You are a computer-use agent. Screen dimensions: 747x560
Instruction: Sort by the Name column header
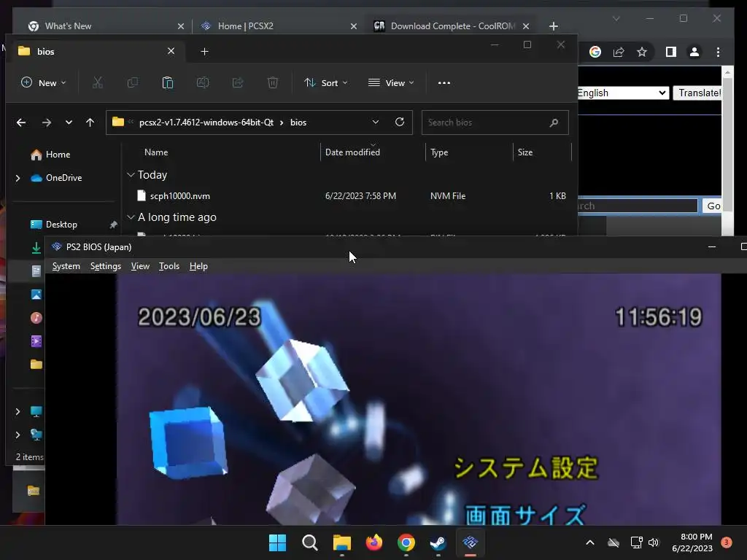[156, 152]
